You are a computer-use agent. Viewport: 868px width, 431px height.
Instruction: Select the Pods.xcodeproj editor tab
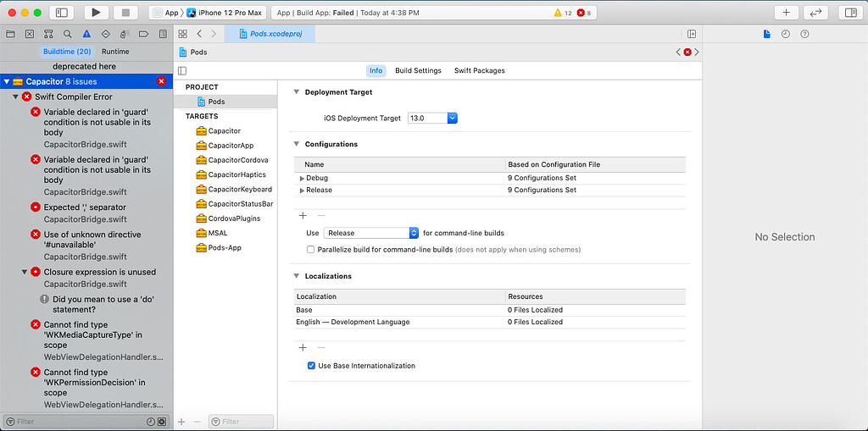tap(270, 34)
